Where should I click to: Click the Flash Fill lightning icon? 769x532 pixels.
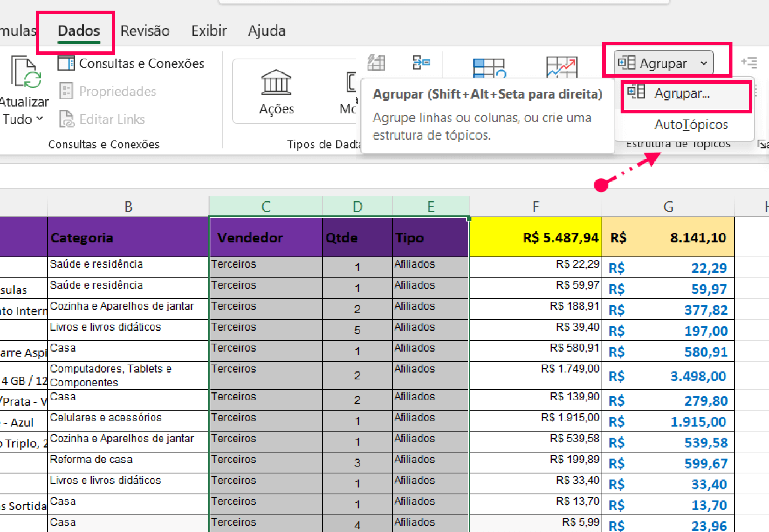(376, 63)
